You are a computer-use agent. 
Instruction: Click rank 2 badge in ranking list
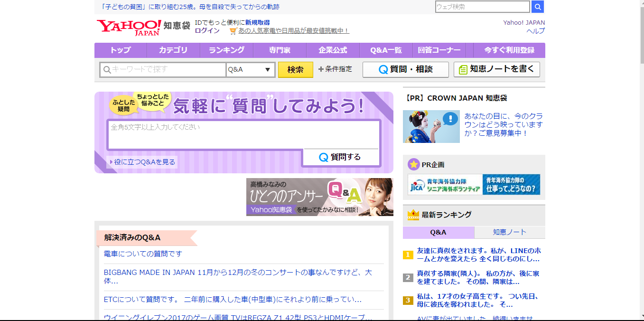(x=408, y=278)
